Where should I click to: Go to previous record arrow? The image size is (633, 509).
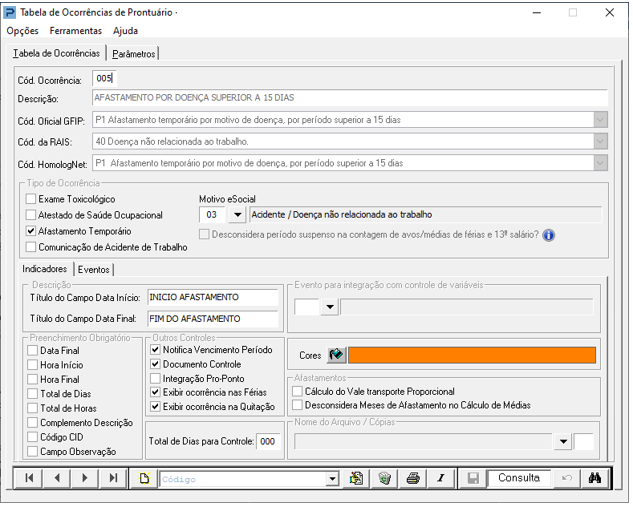coord(57,478)
